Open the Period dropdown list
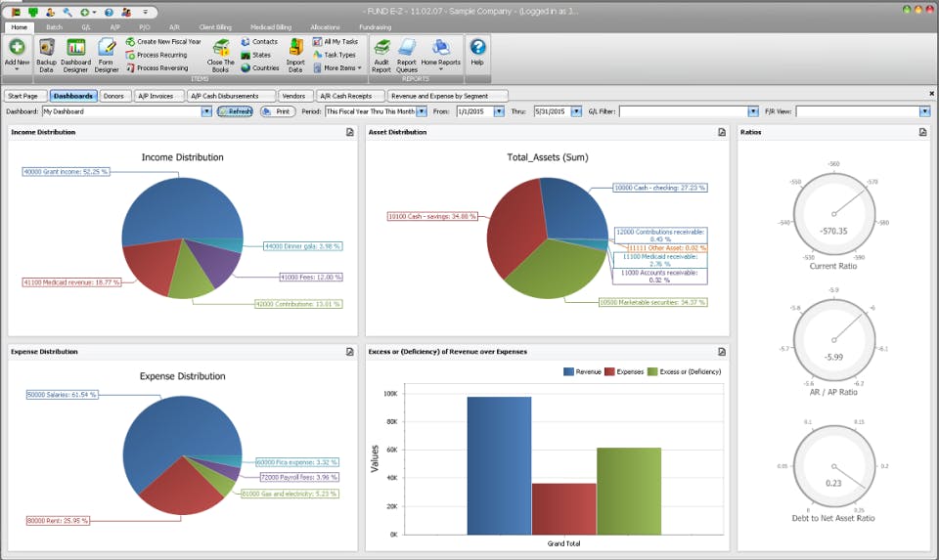Viewport: 939px width, 560px height. pyautogui.click(x=422, y=111)
